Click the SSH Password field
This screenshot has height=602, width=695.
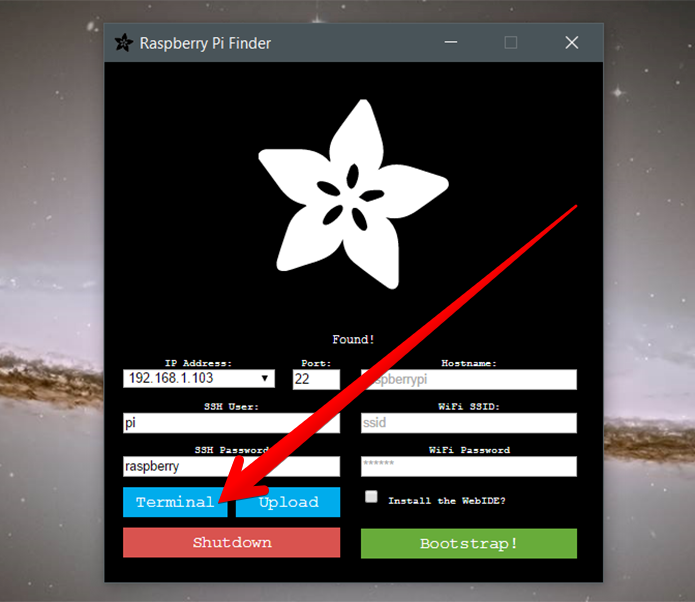coord(231,466)
